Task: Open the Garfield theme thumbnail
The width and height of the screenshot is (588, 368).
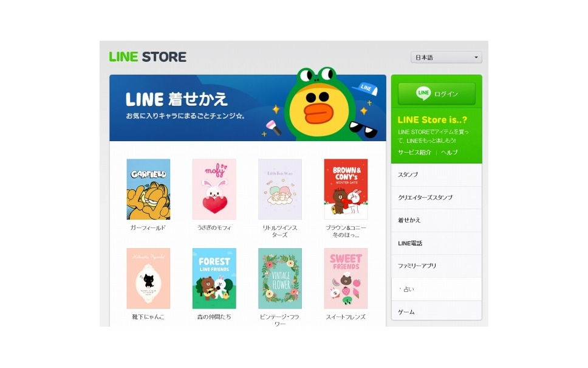Action: [148, 189]
